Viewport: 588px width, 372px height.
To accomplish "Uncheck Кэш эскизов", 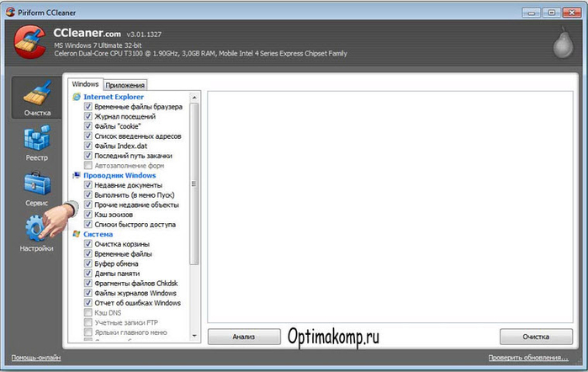I will [87, 215].
